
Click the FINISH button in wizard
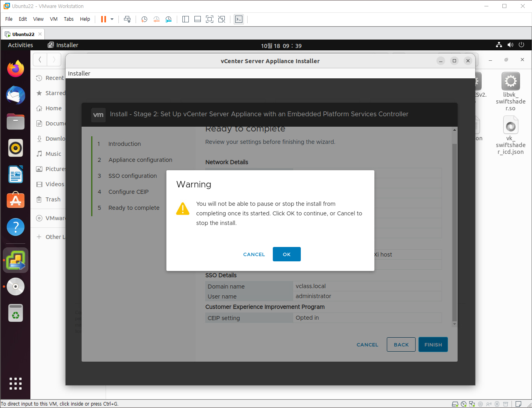pos(433,344)
